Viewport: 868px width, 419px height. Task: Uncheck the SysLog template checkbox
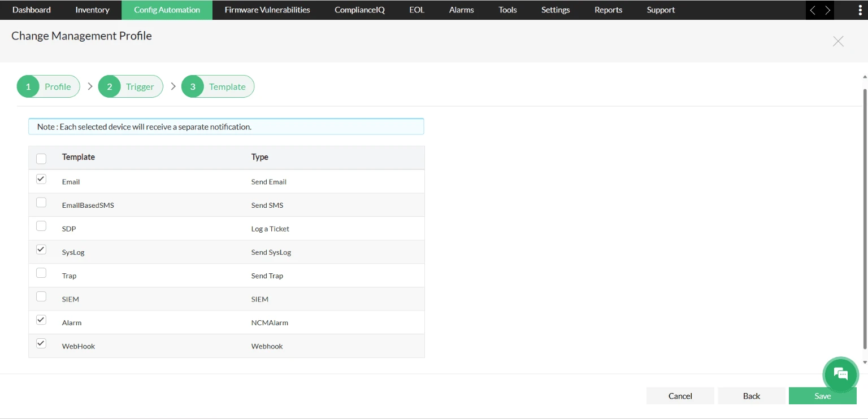coord(41,249)
